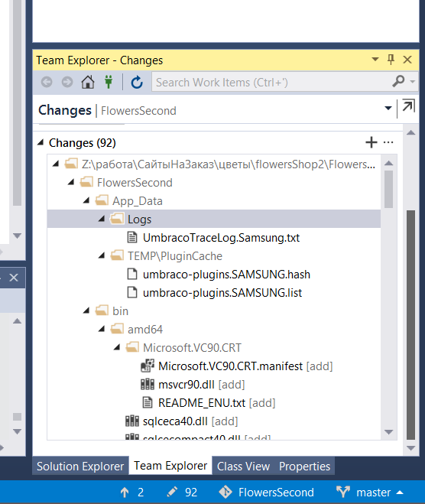The image size is (425, 504).
Task: Collapse the Logs folder node
Action: pos(102,219)
